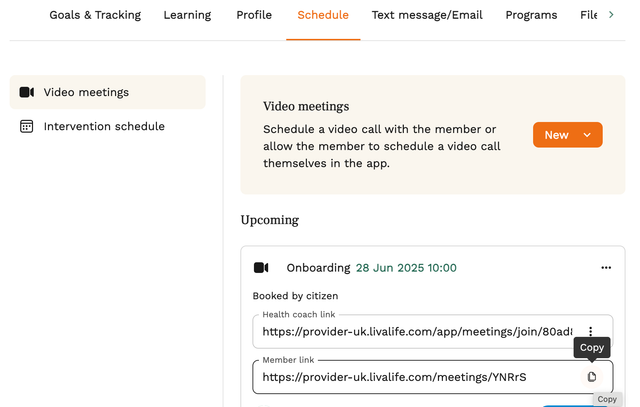Click the calendar icon beside Intervention schedule
The height and width of the screenshot is (407, 640).
coord(27,127)
